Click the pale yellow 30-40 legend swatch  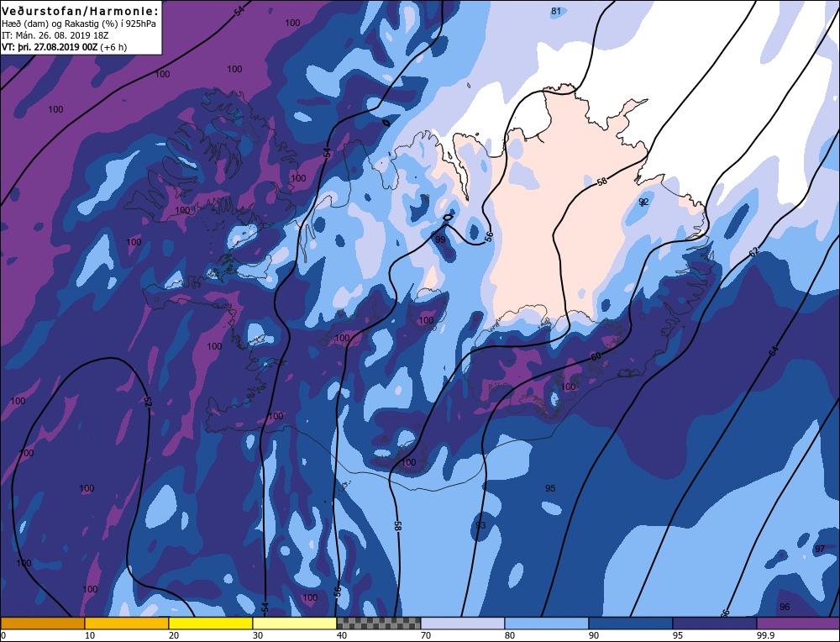tap(295, 624)
